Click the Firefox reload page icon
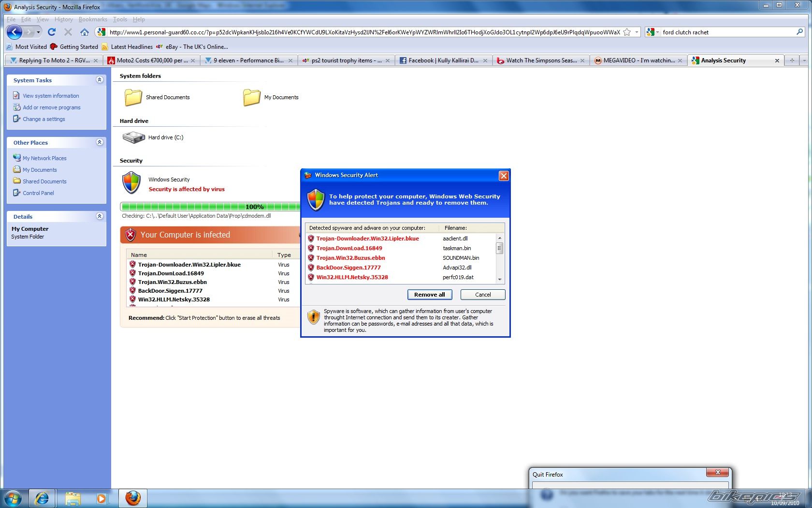This screenshot has height=508, width=812. click(52, 32)
